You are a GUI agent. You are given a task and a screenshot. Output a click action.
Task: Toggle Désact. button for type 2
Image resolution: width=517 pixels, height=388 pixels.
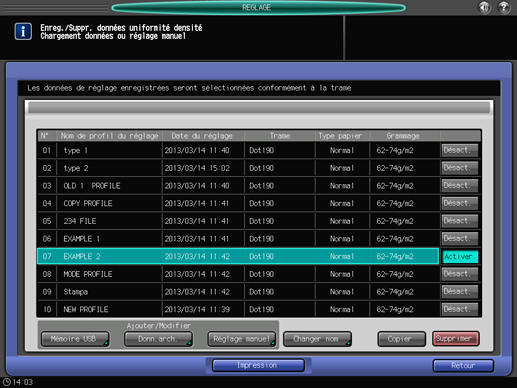460,168
